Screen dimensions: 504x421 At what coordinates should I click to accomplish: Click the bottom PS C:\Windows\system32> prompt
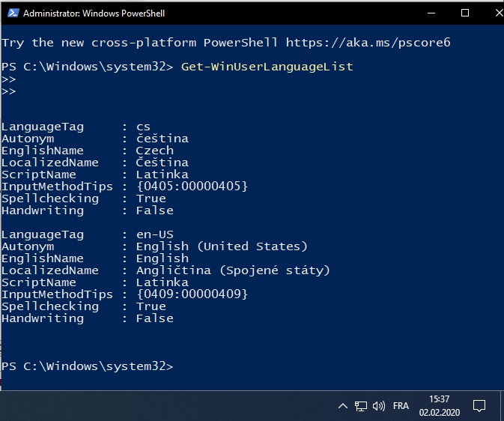coord(87,366)
